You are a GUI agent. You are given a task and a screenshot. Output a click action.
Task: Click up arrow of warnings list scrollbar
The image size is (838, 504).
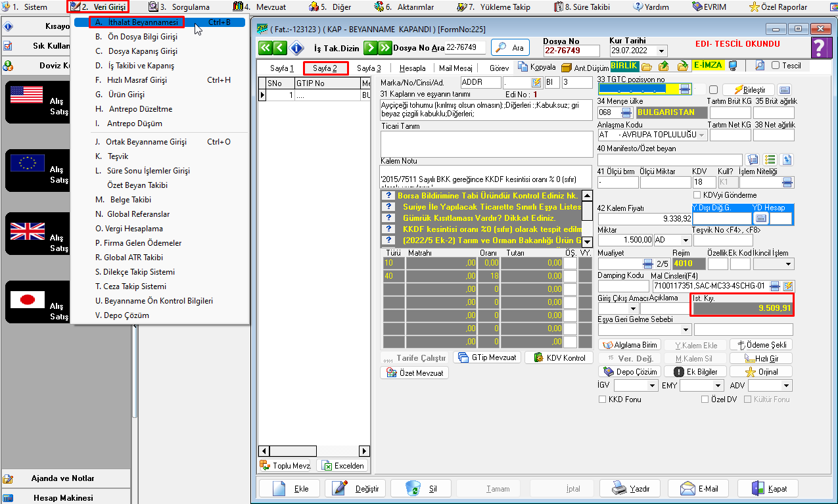click(587, 196)
